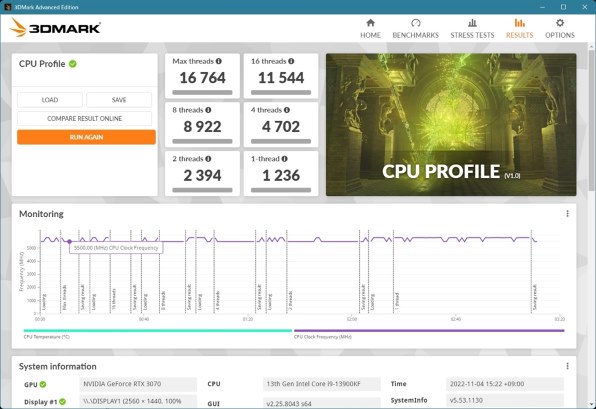Show info for 8 threads score

(208, 110)
